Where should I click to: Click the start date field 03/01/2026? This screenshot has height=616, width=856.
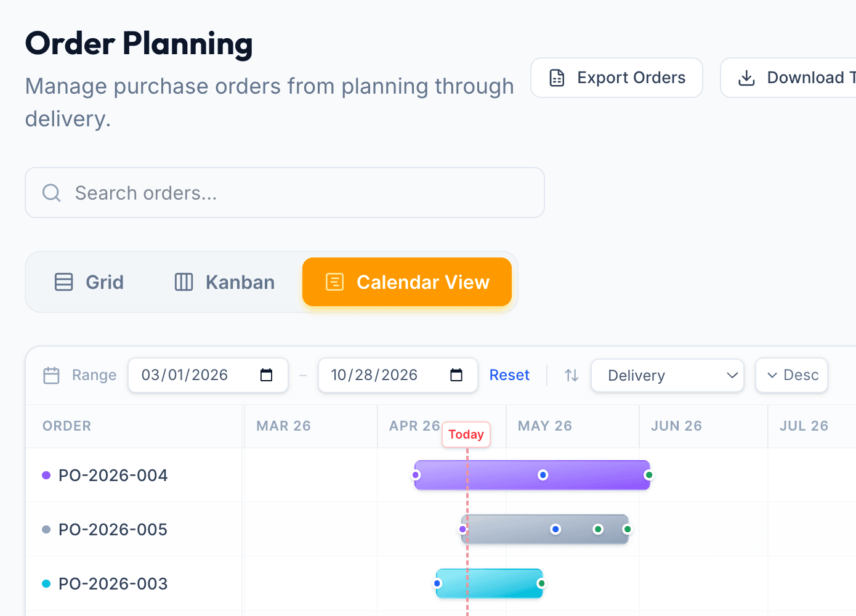point(208,375)
